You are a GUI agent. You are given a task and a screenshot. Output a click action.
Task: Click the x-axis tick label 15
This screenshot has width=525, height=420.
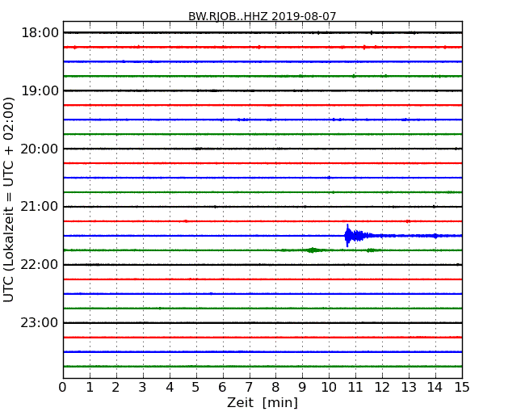(x=462, y=387)
